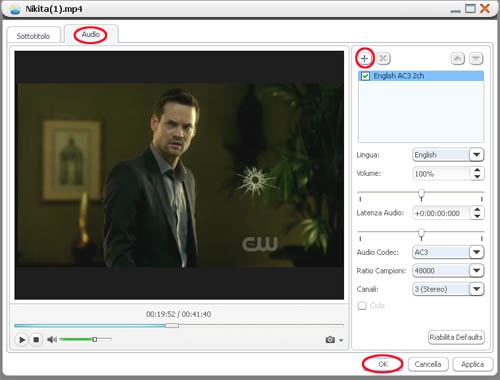Minimize the Nikita(1).mp4 window
The width and height of the screenshot is (500, 380).
click(455, 11)
